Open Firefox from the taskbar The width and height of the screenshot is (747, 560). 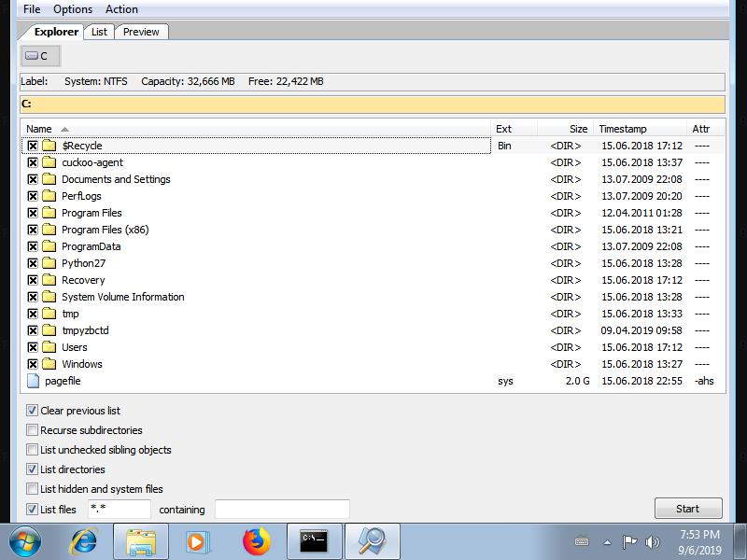(256, 541)
